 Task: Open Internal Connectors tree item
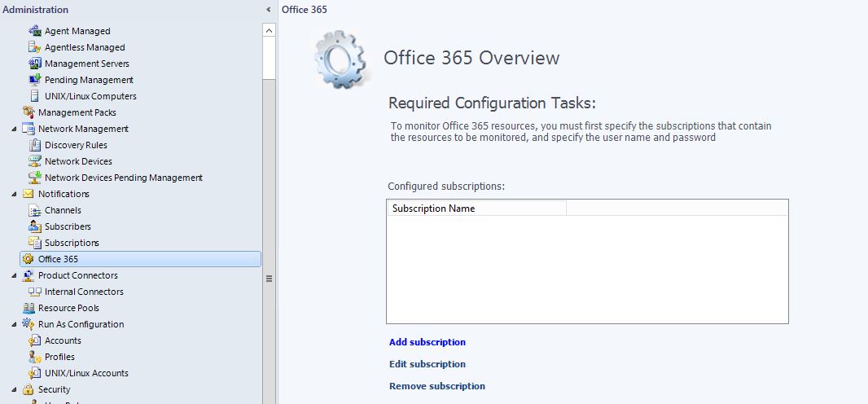tap(84, 292)
